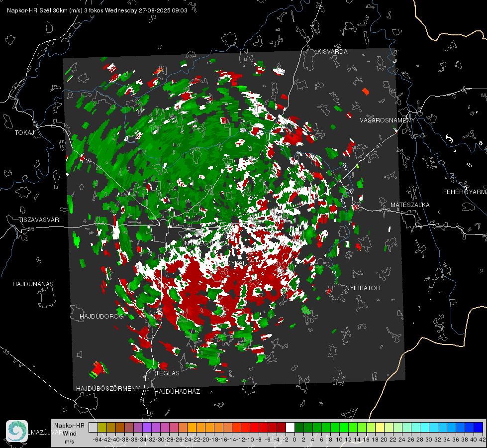The height and width of the screenshot is (448, 487).
Task: Select the light gray first swatch in the legend
Action: [x=93, y=427]
